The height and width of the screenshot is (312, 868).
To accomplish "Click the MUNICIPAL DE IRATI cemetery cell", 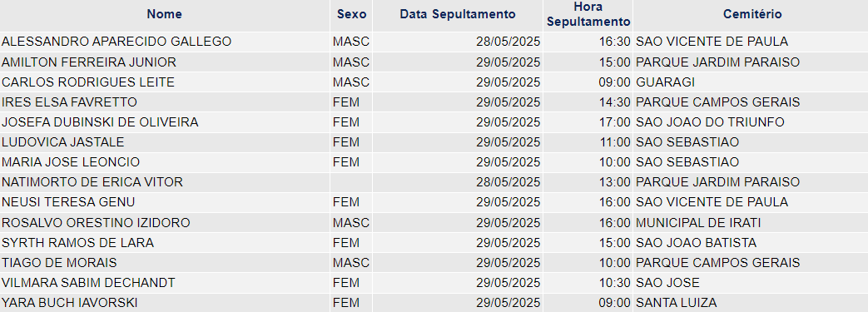I will pyautogui.click(x=751, y=223).
